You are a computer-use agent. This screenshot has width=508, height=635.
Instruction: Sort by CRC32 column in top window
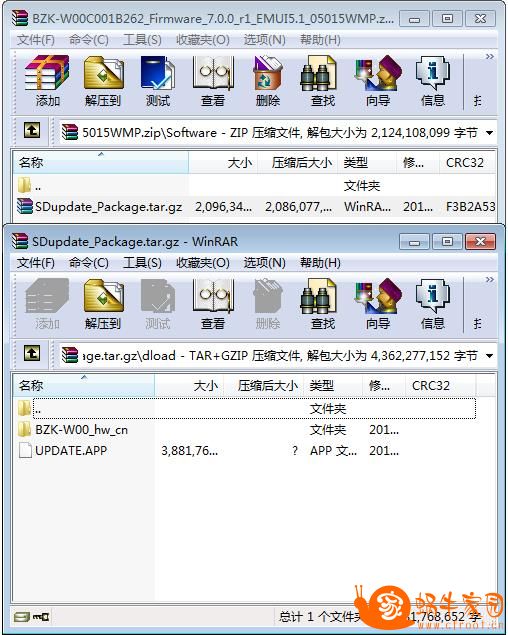(468, 162)
